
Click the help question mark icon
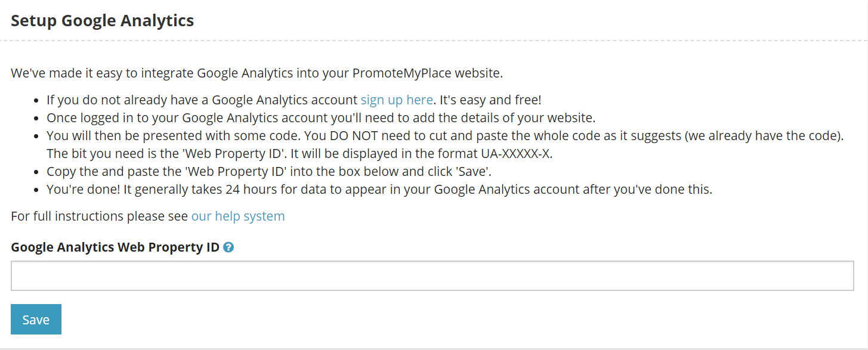(228, 247)
